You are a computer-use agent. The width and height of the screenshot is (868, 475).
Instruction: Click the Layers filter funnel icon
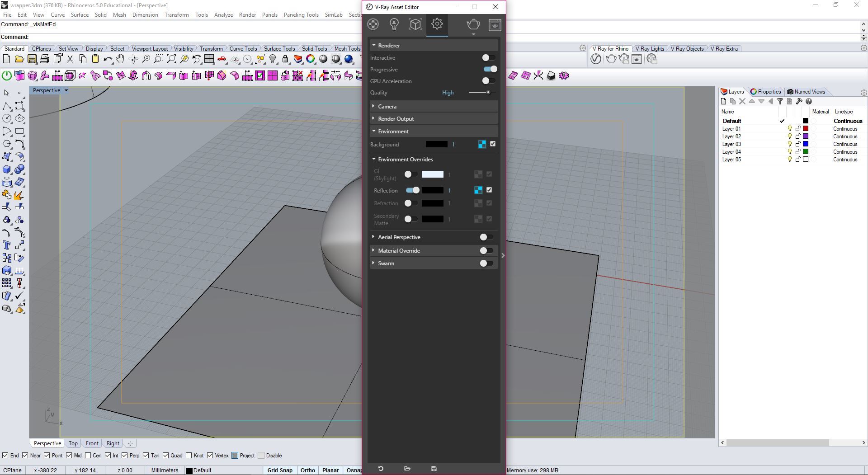point(780,102)
